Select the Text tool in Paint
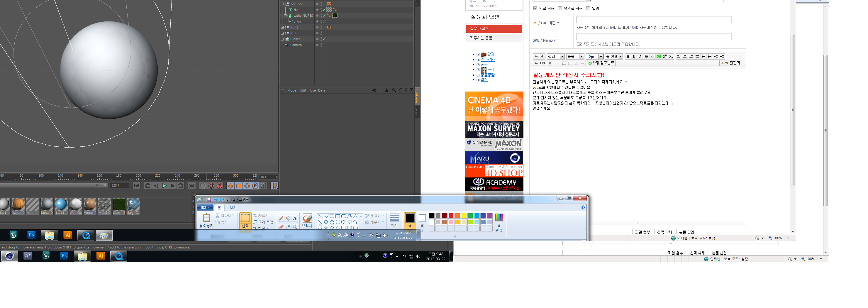This screenshot has width=868, height=308. click(295, 218)
